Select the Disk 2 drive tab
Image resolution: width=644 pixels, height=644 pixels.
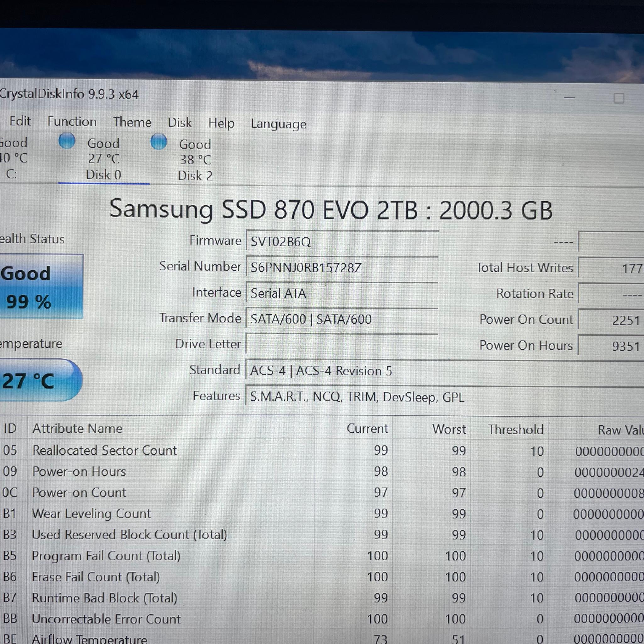[x=195, y=160]
